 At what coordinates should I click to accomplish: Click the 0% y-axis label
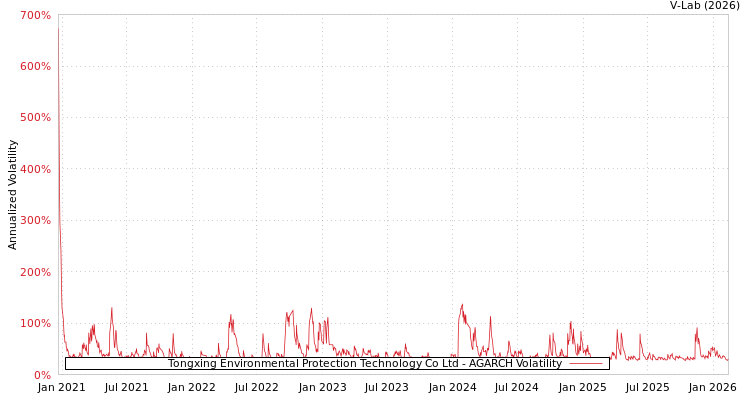(42, 375)
